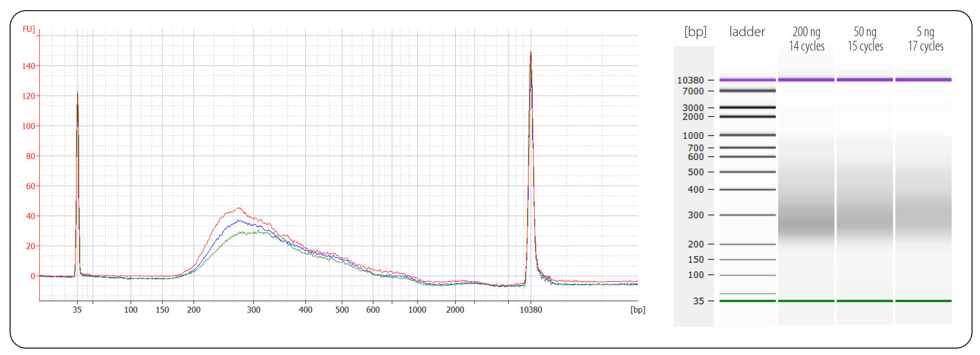This screenshot has width=980, height=355.
Task: Click the 140 value on the FU axis
Action: coord(29,66)
